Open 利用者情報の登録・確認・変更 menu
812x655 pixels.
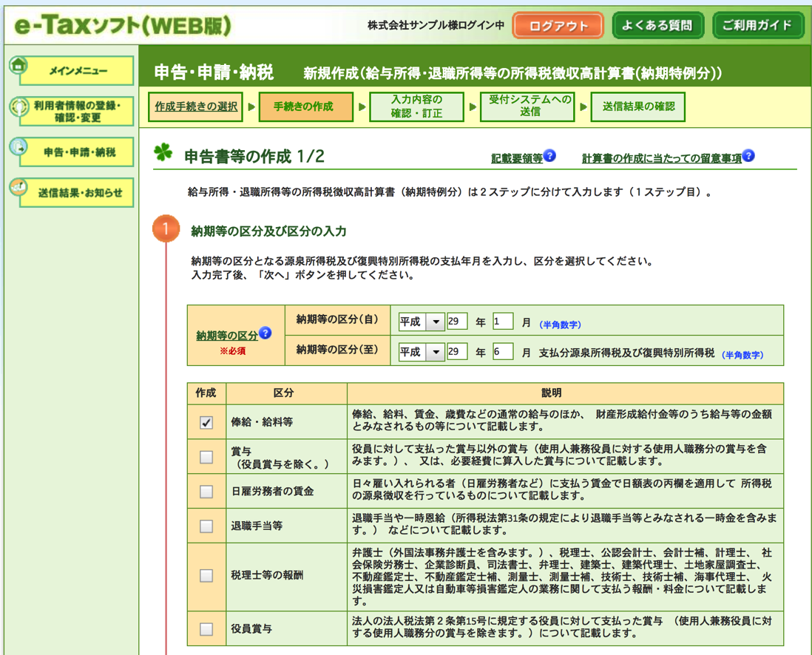[77, 112]
